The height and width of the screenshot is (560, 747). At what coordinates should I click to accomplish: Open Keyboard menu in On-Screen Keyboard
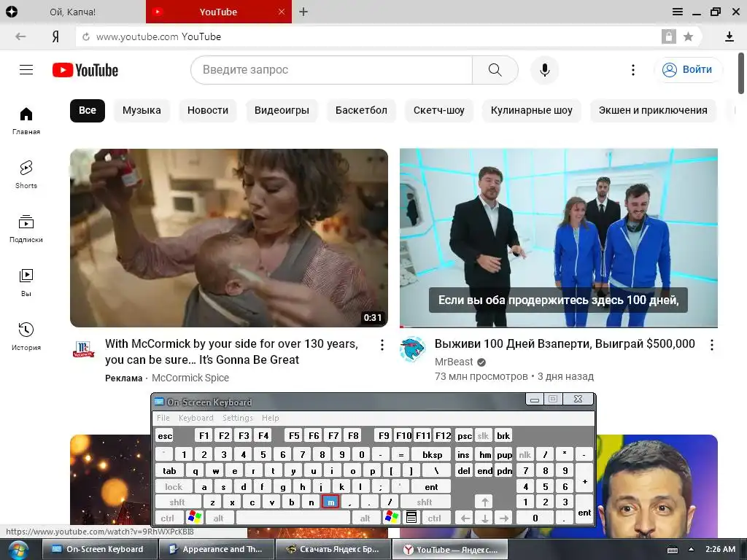(196, 418)
